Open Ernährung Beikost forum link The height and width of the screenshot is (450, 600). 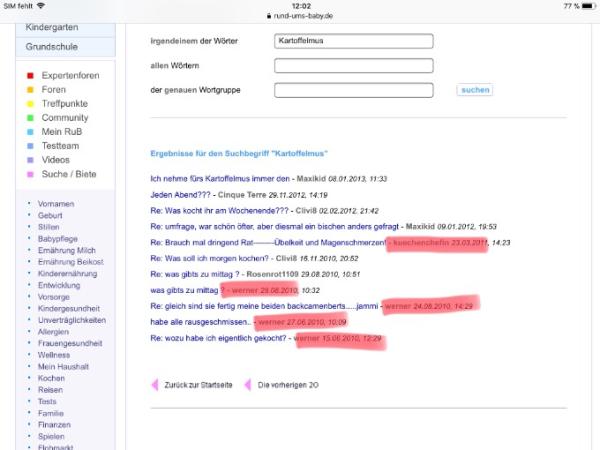point(71,262)
